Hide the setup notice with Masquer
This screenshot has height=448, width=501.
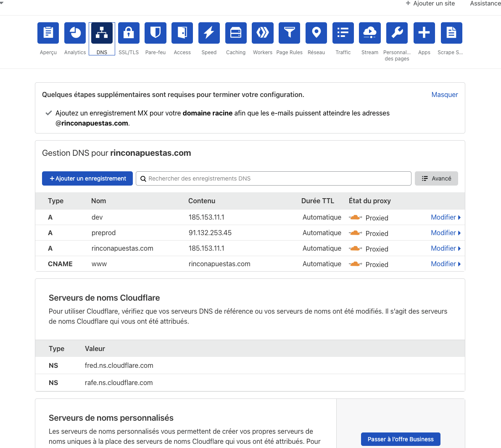point(444,95)
